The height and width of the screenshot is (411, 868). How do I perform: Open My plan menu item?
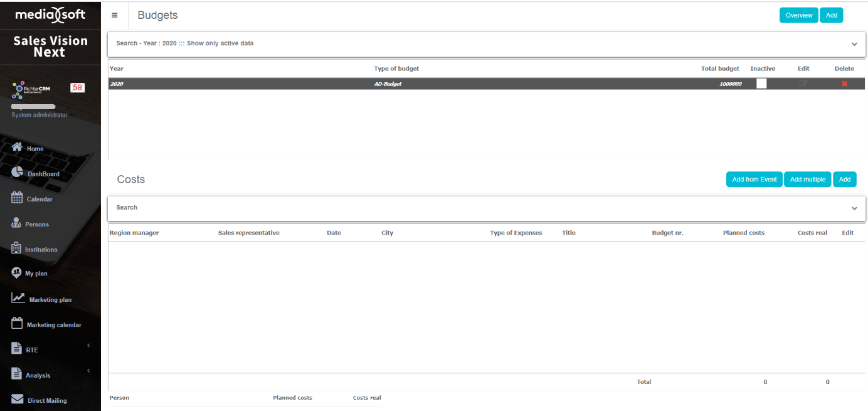pos(36,274)
